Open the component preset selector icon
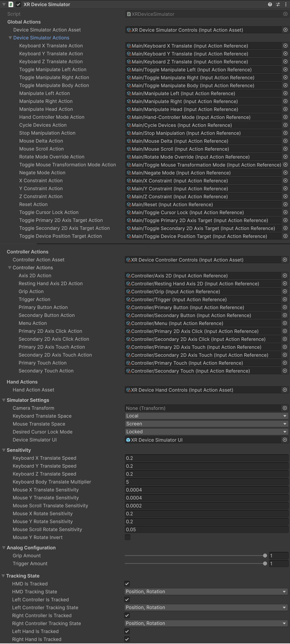This screenshot has width=290, height=644. coord(278,4)
